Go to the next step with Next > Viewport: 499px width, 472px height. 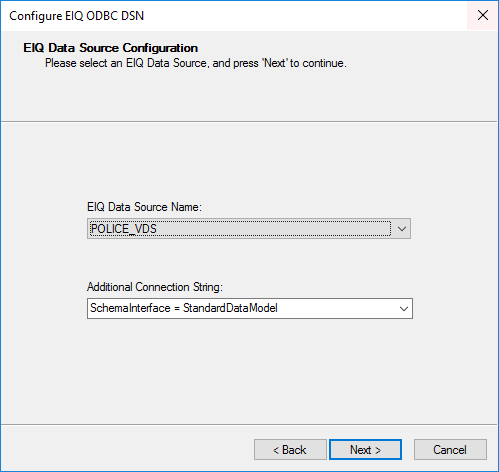365,450
